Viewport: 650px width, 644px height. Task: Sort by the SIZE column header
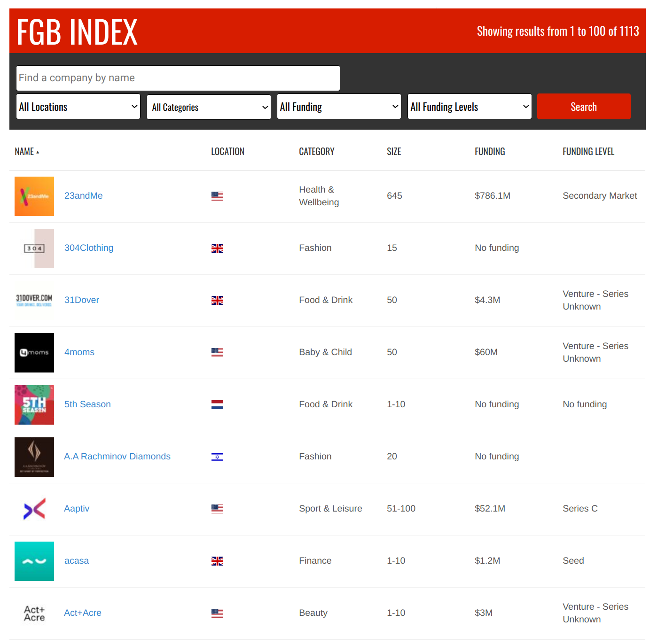[394, 152]
